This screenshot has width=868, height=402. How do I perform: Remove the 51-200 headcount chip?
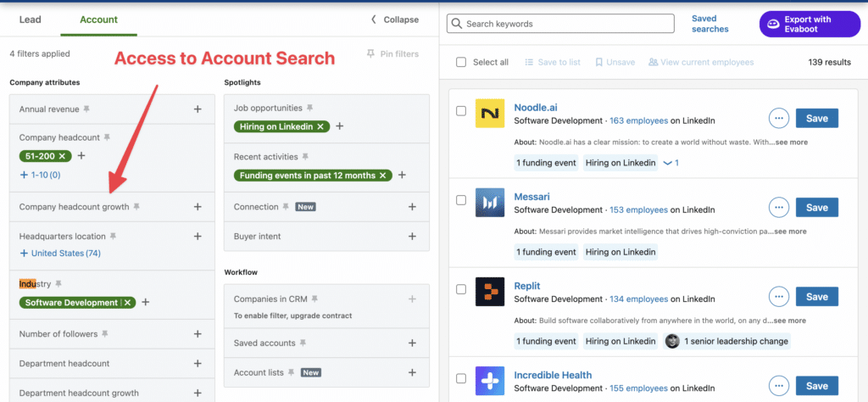coord(62,156)
